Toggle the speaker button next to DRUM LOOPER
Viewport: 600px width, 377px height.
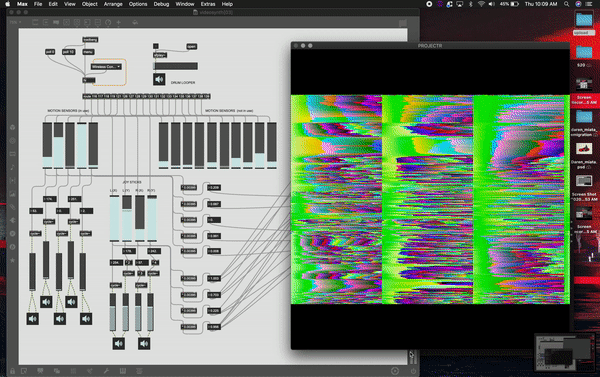(x=159, y=80)
